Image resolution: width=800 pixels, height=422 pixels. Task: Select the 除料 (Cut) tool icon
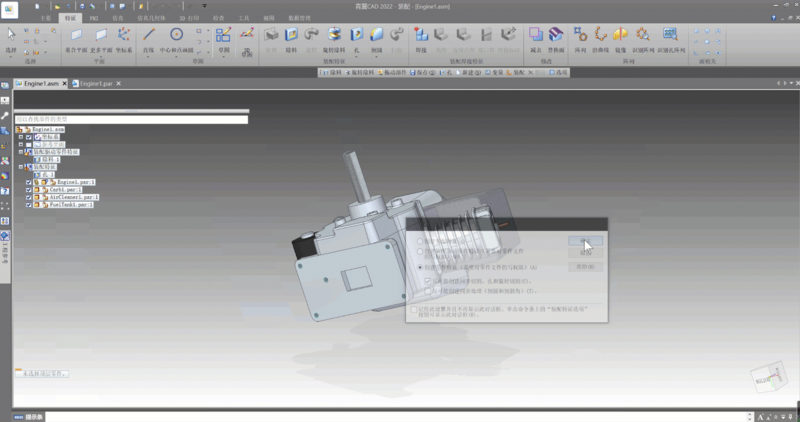coord(291,36)
